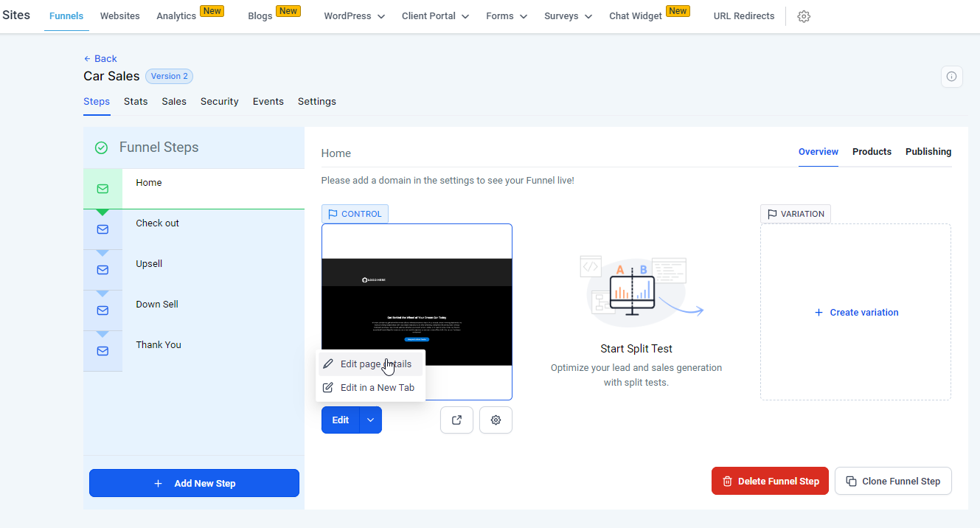The height and width of the screenshot is (528, 980).
Task: Click the info icon at top right
Action: pos(951,77)
